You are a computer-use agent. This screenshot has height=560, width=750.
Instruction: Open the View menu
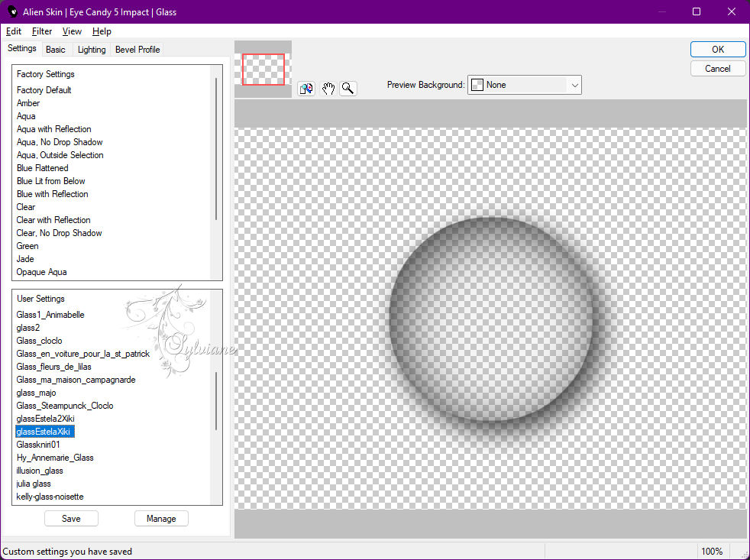pyautogui.click(x=72, y=31)
